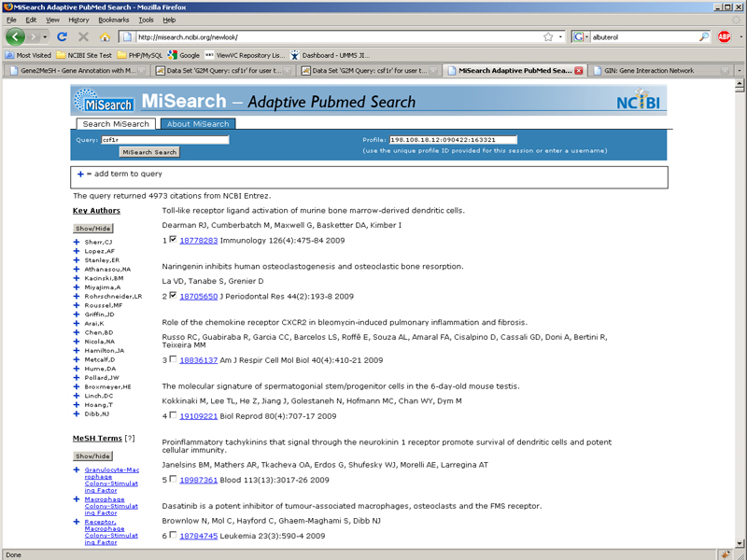Open PubMed link 18778283

(x=198, y=241)
